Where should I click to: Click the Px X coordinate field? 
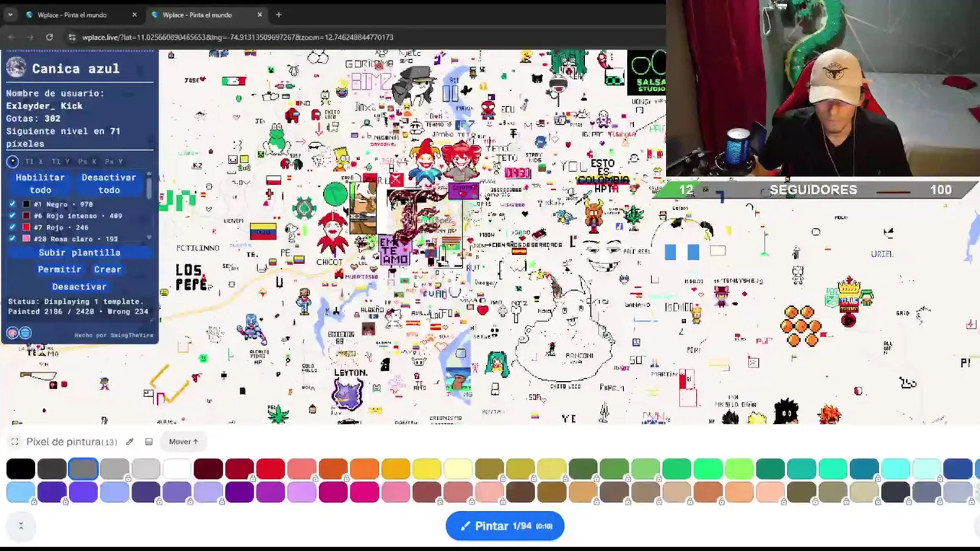88,161
